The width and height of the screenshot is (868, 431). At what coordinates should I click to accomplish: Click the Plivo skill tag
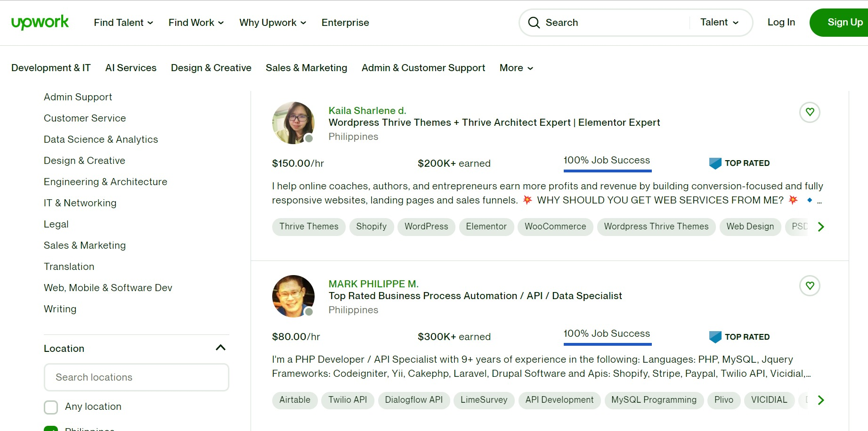pyautogui.click(x=724, y=400)
